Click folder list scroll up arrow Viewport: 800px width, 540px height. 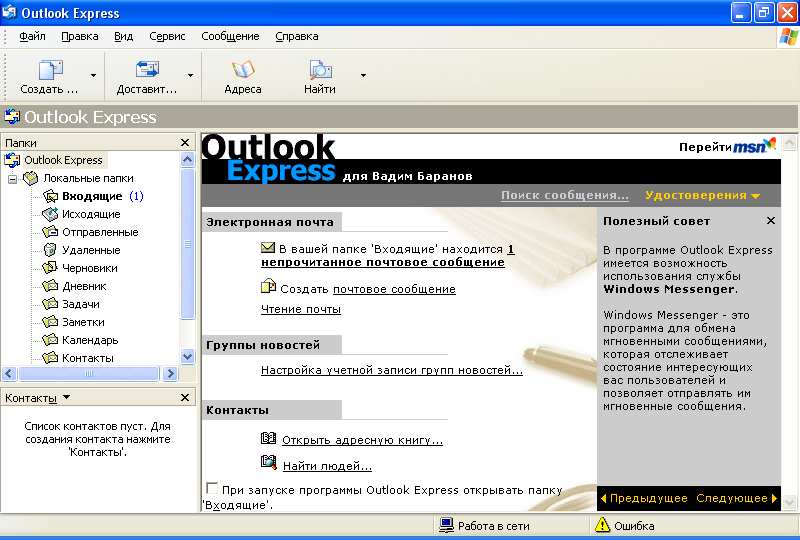point(188,160)
